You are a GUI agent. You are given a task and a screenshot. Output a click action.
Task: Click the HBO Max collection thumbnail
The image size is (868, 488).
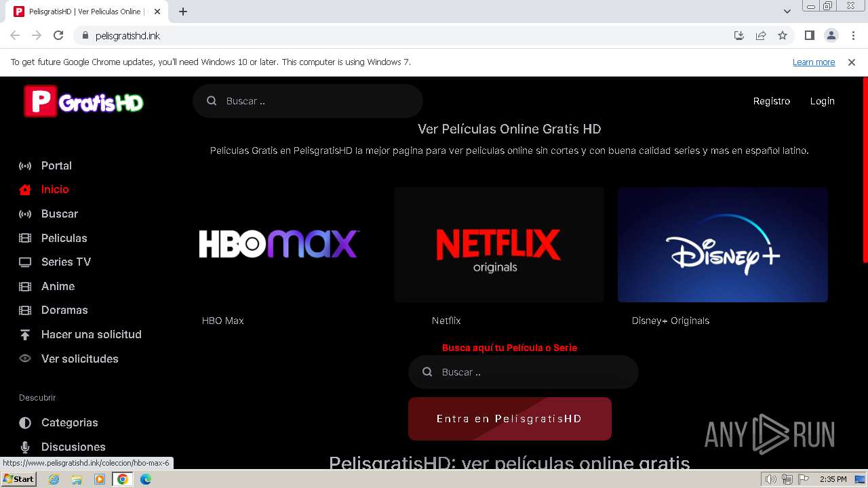point(279,245)
